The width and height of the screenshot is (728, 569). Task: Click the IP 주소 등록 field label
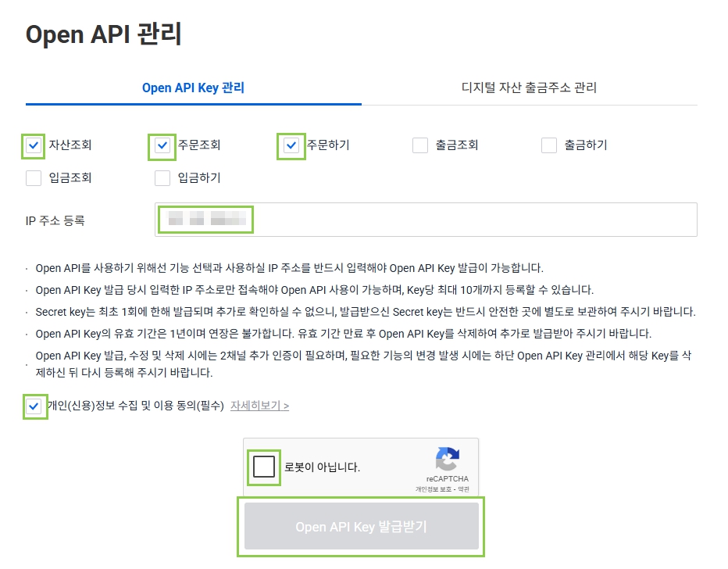coord(55,220)
